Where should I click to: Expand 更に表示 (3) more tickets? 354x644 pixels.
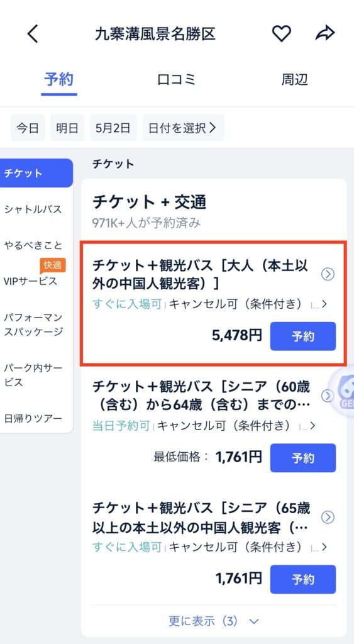click(x=214, y=621)
